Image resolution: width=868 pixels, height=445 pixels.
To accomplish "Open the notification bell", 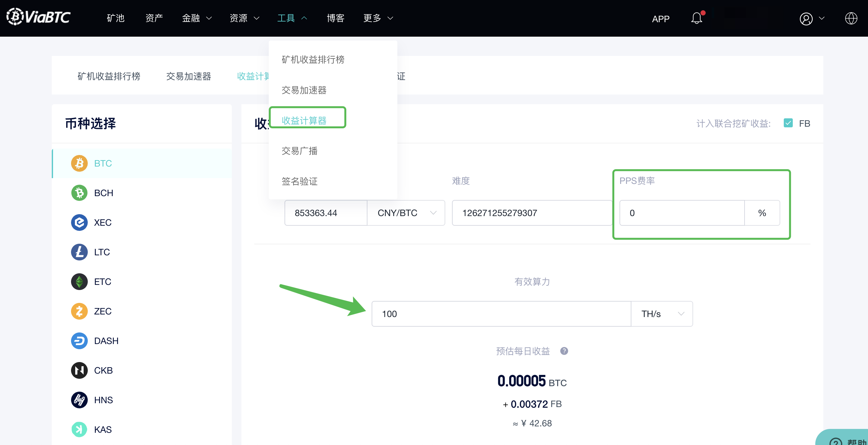I will point(696,19).
